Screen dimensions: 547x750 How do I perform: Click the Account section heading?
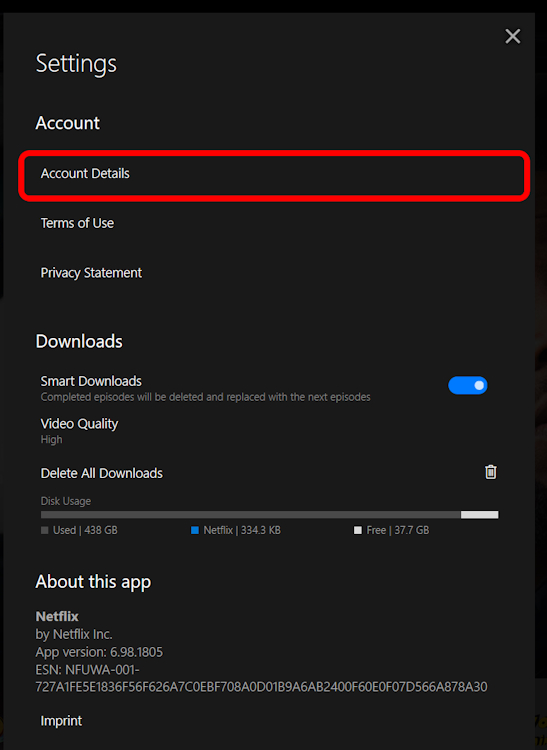[67, 123]
